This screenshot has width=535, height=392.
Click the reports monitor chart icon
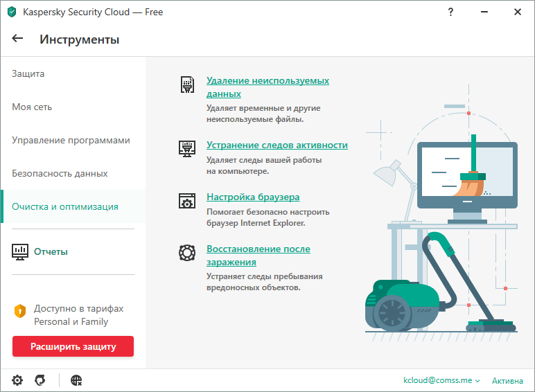20,252
